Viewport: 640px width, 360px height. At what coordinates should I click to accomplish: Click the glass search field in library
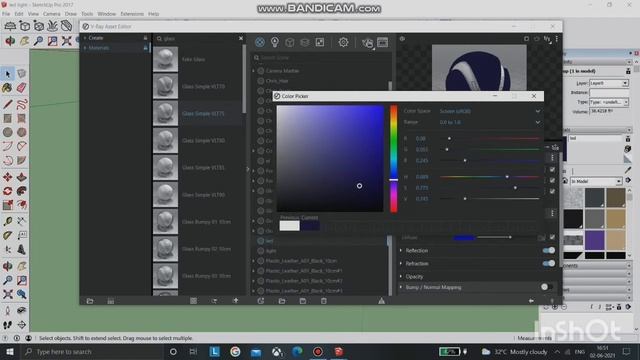197,38
